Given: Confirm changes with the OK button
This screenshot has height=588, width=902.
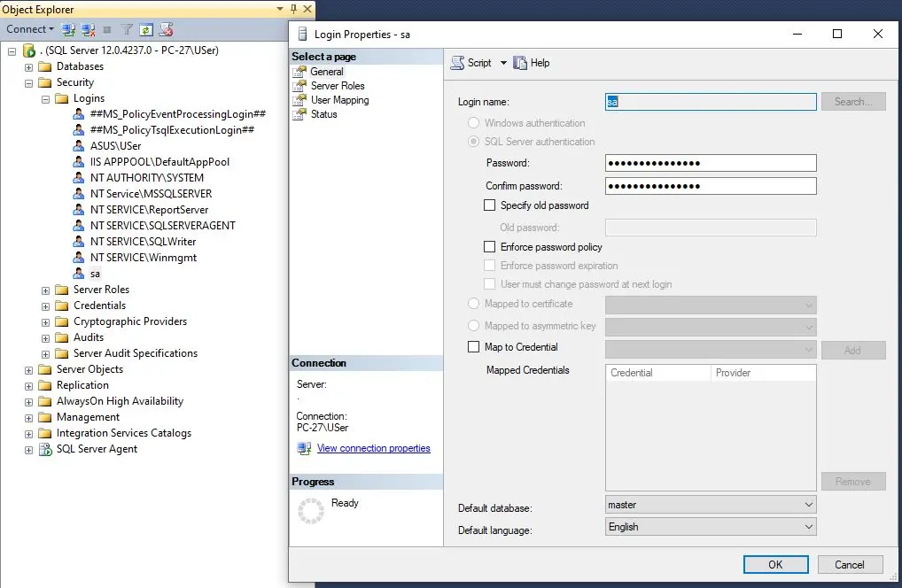Looking at the screenshot, I should pos(775,564).
